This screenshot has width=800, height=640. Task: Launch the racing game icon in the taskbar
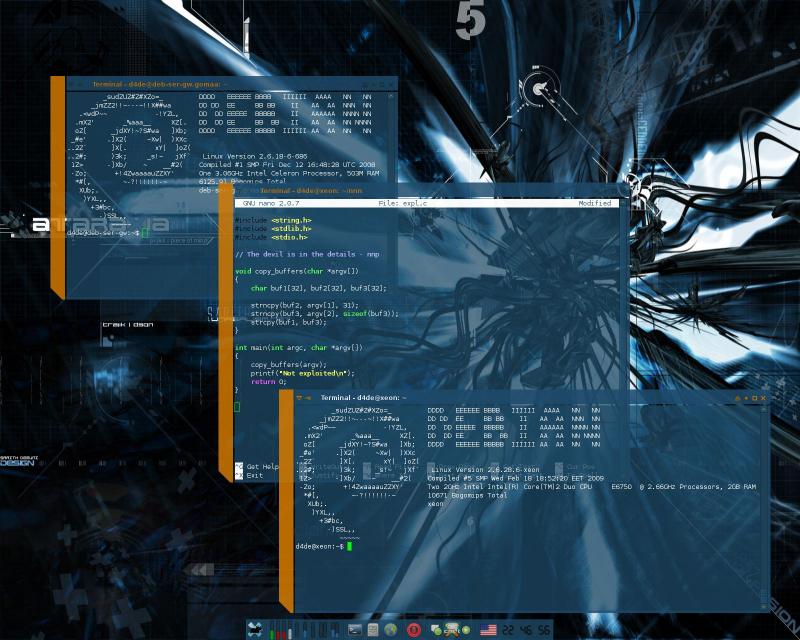tap(451, 630)
